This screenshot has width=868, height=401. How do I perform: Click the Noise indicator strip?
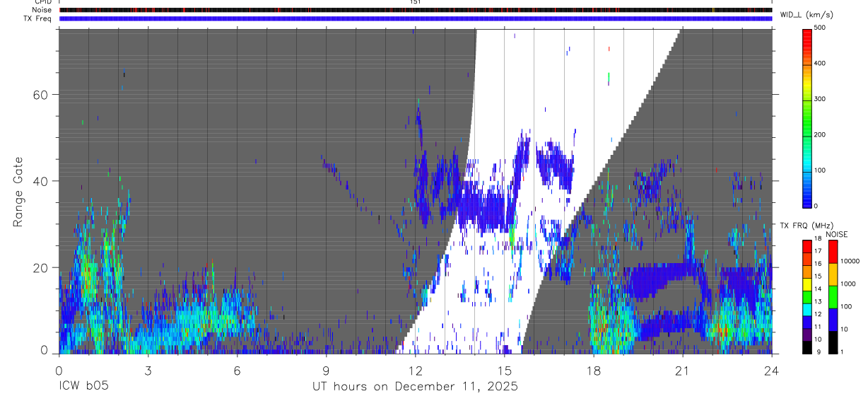point(416,10)
